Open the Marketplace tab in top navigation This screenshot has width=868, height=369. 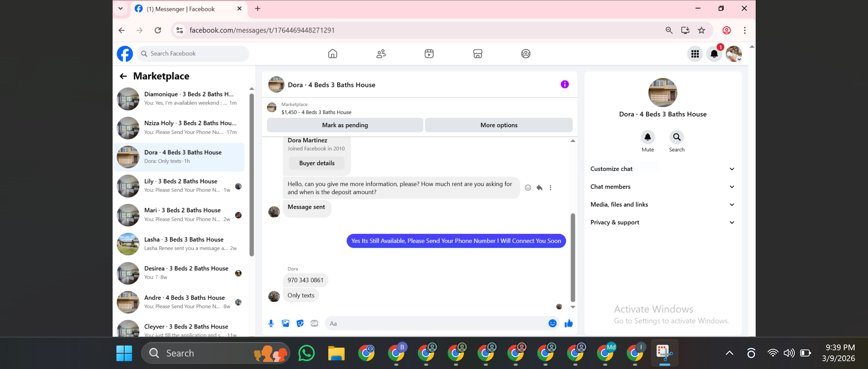click(x=478, y=54)
